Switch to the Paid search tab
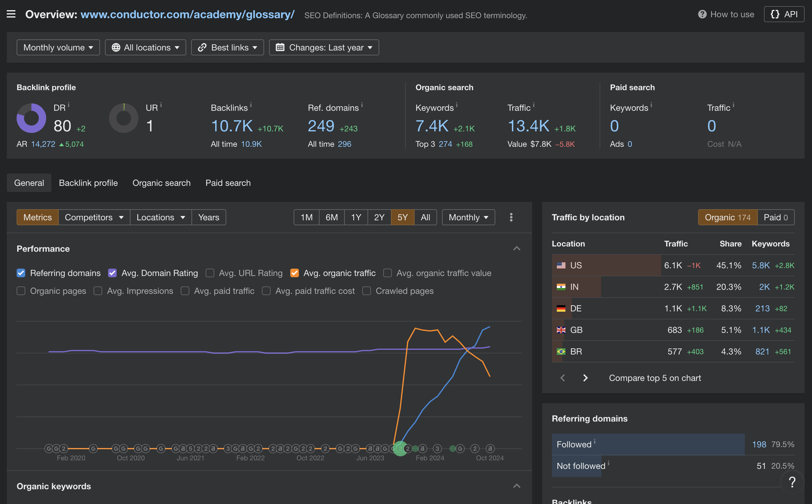The width and height of the screenshot is (812, 504). point(228,183)
